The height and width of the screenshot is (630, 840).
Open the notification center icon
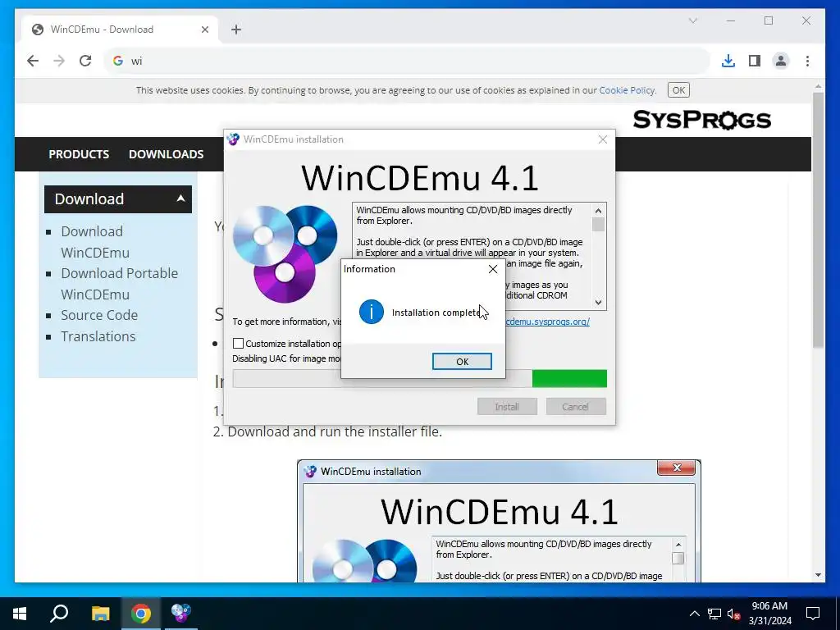(x=813, y=614)
